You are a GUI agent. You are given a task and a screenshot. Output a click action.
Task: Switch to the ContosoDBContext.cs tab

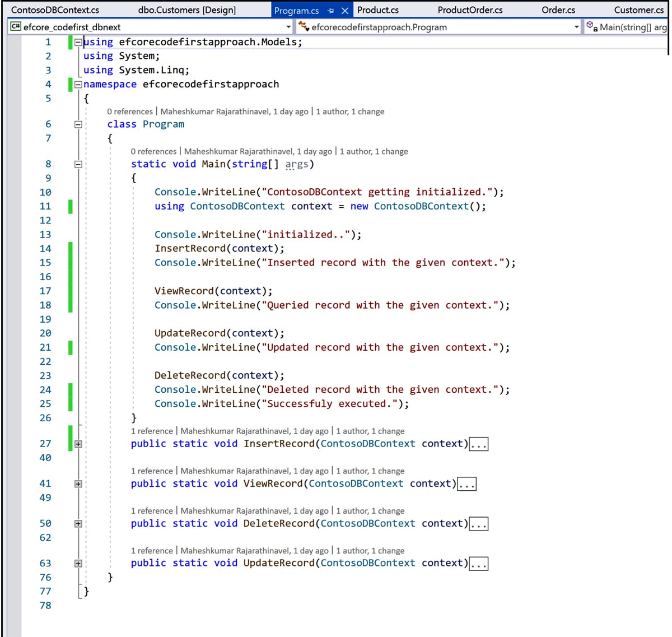point(55,10)
